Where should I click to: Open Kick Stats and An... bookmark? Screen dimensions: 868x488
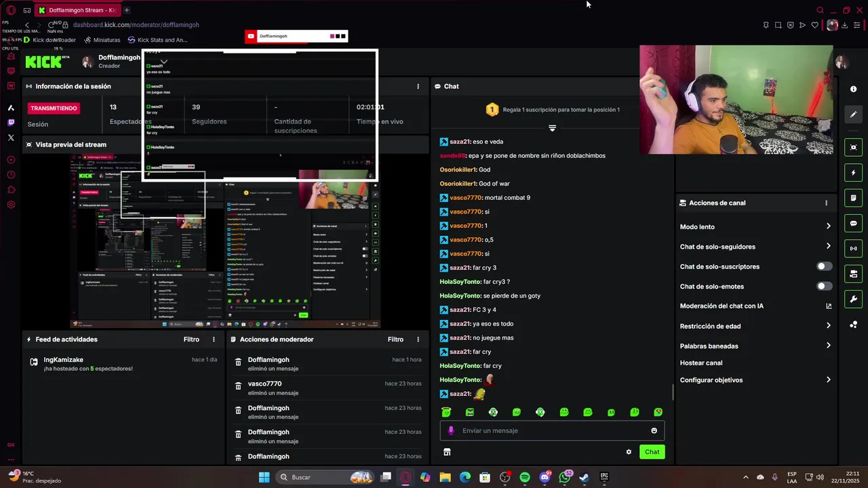coord(157,40)
